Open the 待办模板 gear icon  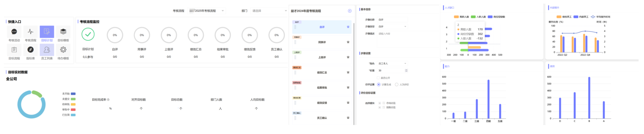pos(63,49)
